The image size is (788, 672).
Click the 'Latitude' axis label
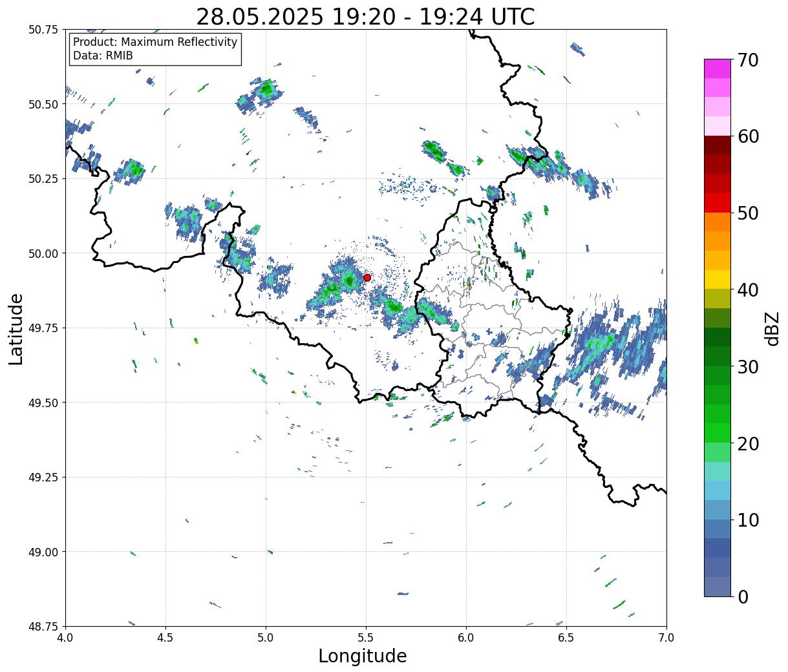[16, 328]
